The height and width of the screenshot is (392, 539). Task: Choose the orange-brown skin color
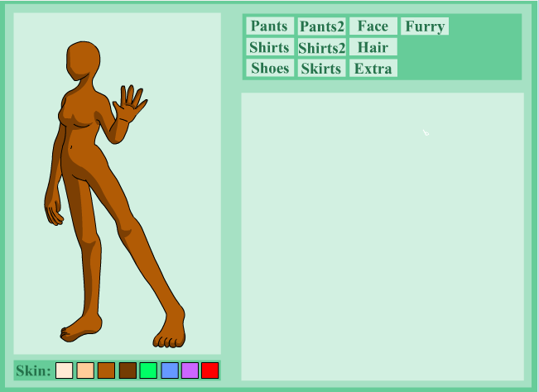coord(106,370)
